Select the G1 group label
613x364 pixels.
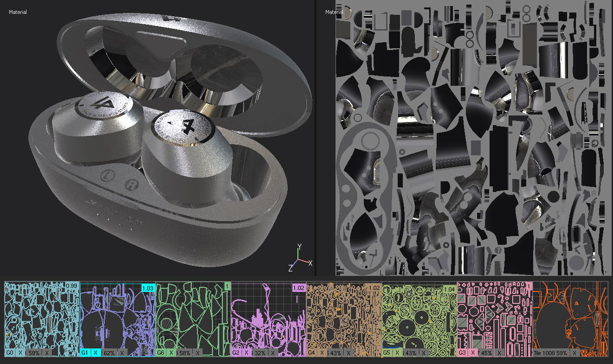tap(85, 353)
